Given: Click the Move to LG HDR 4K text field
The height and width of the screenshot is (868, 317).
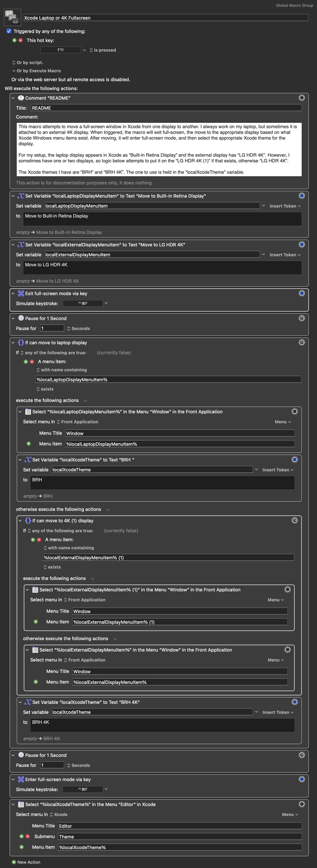Looking at the screenshot, I should tap(163, 268).
